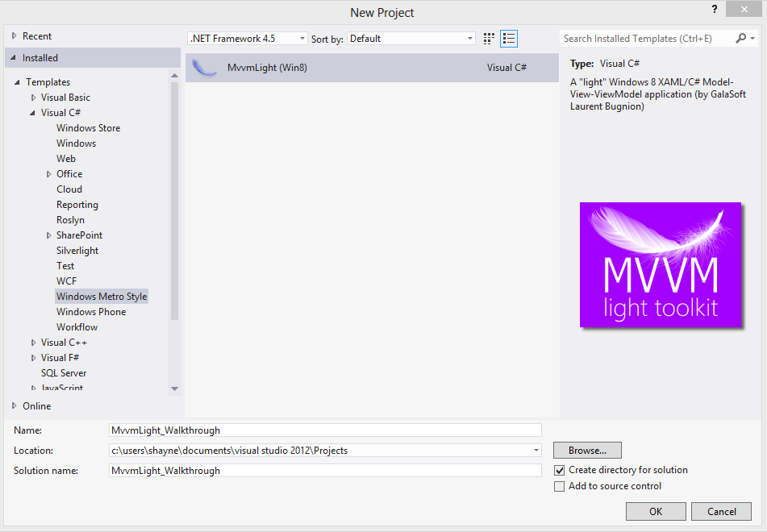The image size is (767, 532).
Task: Open the search options dropdown arrow
Action: pyautogui.click(x=752, y=38)
